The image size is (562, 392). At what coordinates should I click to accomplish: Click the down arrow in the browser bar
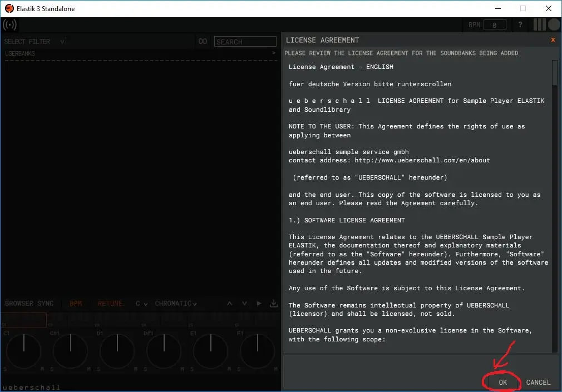click(x=244, y=304)
